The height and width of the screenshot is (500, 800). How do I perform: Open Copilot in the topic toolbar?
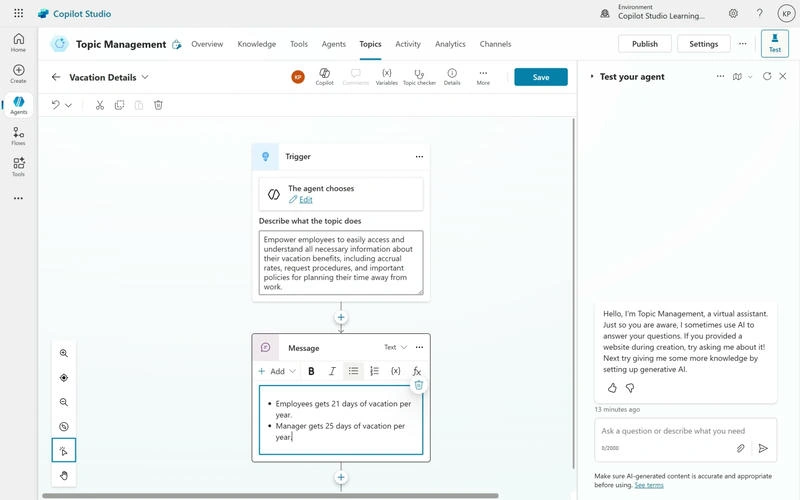[x=324, y=77]
